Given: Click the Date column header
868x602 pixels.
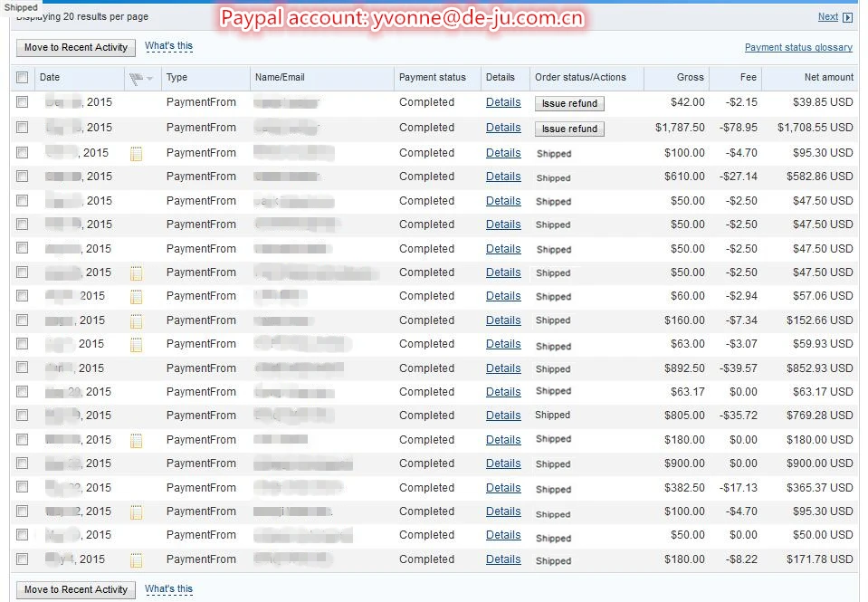Looking at the screenshot, I should (49, 78).
